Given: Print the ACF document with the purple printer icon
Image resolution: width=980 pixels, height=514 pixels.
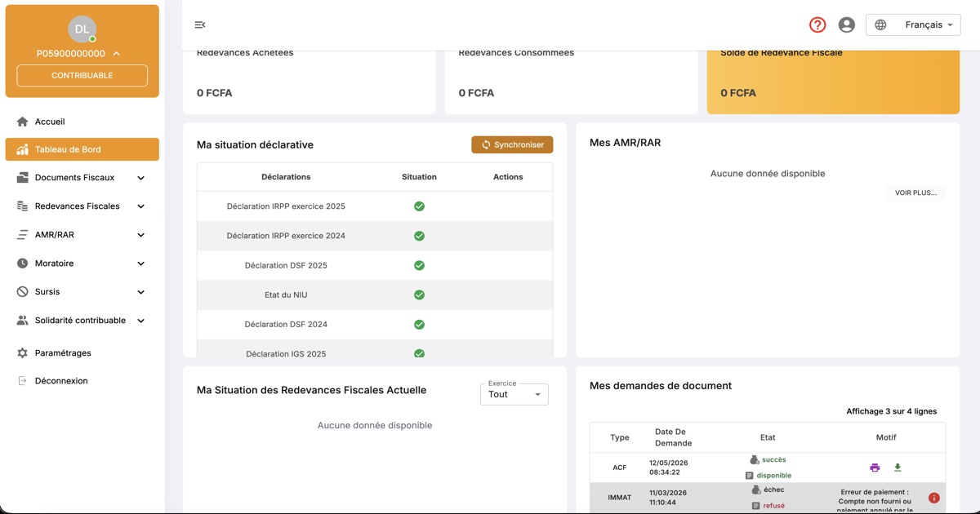Looking at the screenshot, I should tap(875, 468).
